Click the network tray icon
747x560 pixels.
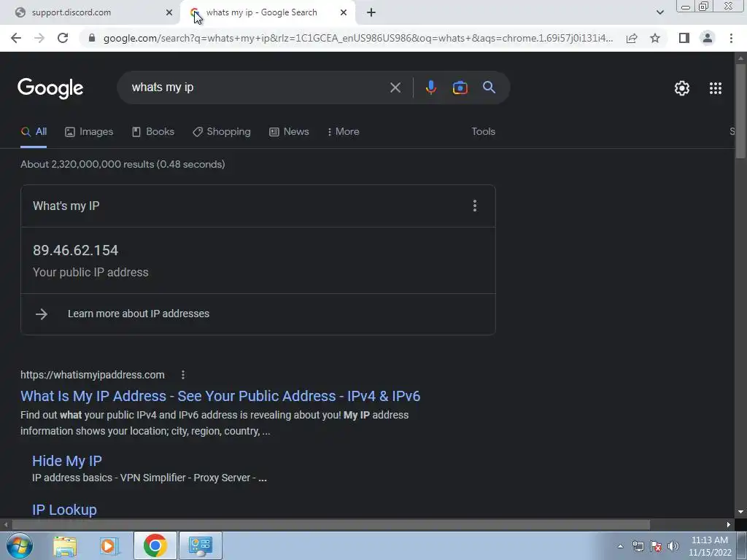pyautogui.click(x=638, y=546)
